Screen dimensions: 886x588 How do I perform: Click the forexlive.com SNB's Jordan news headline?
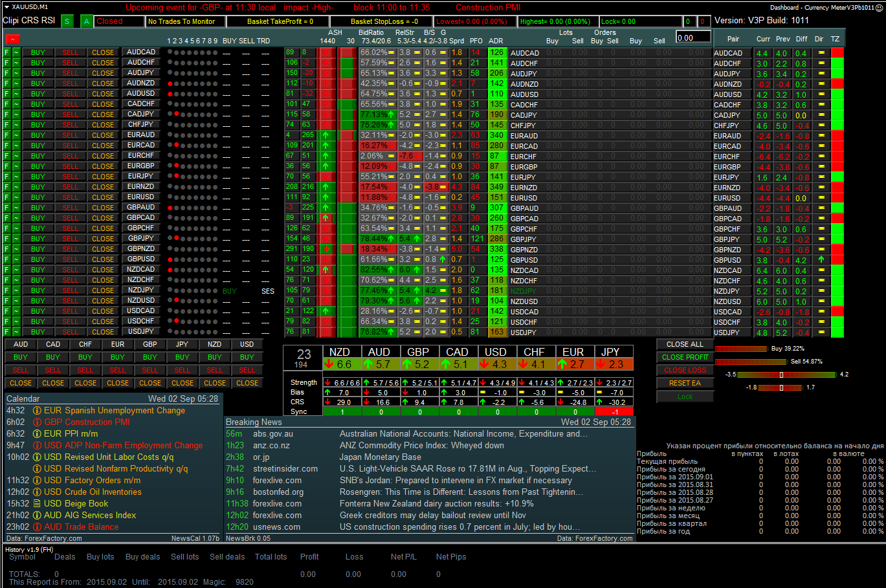point(456,481)
